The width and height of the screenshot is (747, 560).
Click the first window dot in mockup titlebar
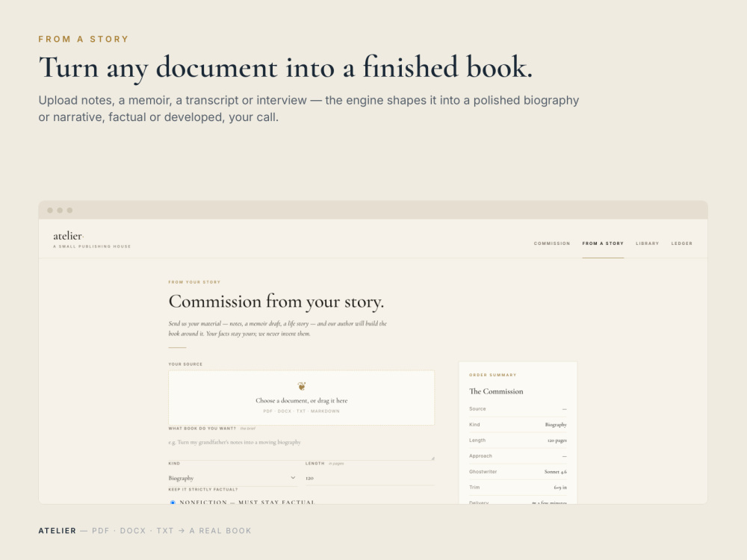pyautogui.click(x=50, y=210)
